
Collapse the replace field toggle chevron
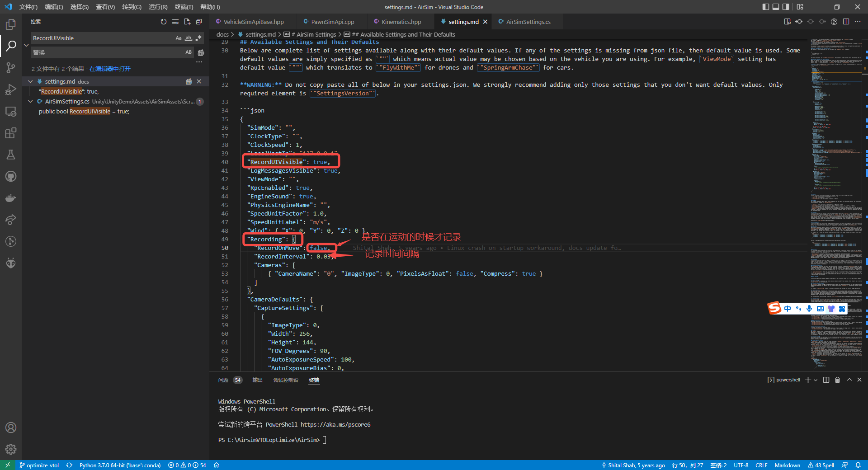[26, 45]
